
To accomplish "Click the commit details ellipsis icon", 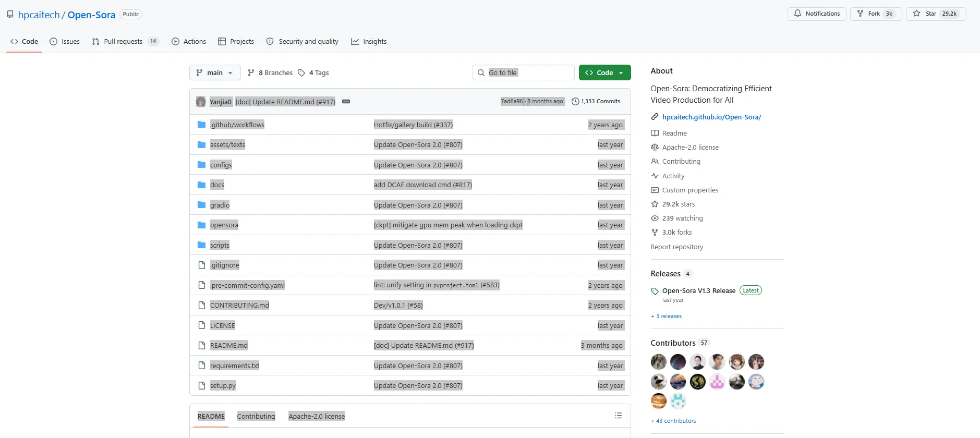I will click(346, 102).
